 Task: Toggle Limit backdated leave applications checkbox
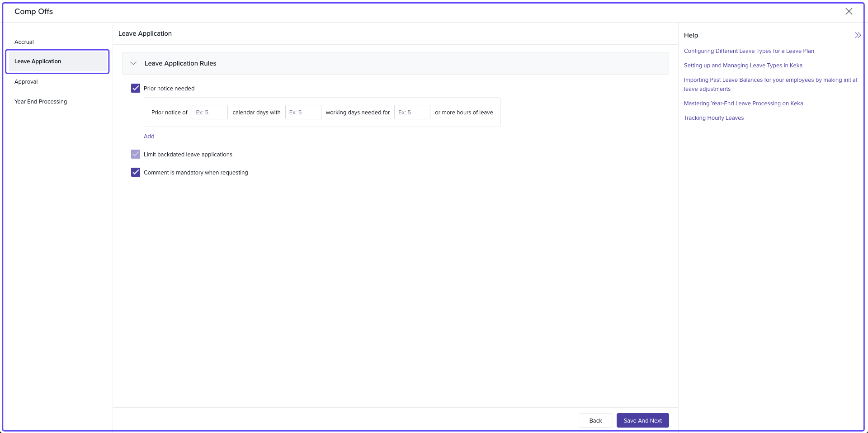coord(136,154)
